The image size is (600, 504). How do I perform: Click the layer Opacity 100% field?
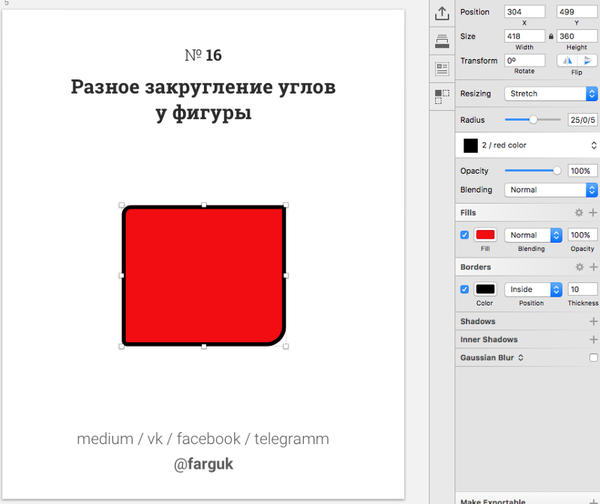(x=582, y=171)
